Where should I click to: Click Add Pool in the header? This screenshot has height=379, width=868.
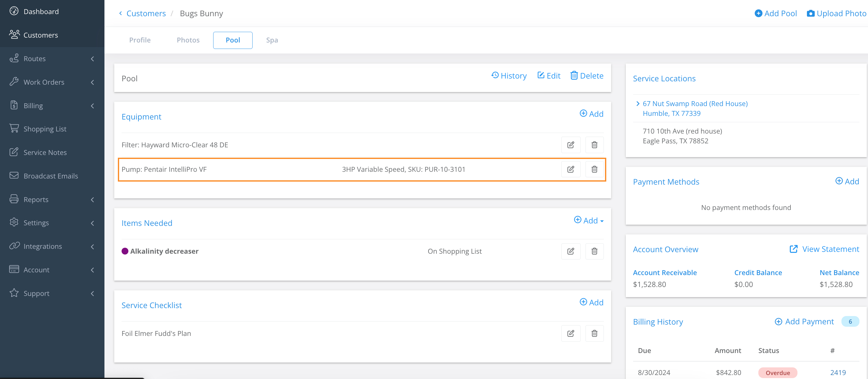(x=776, y=13)
